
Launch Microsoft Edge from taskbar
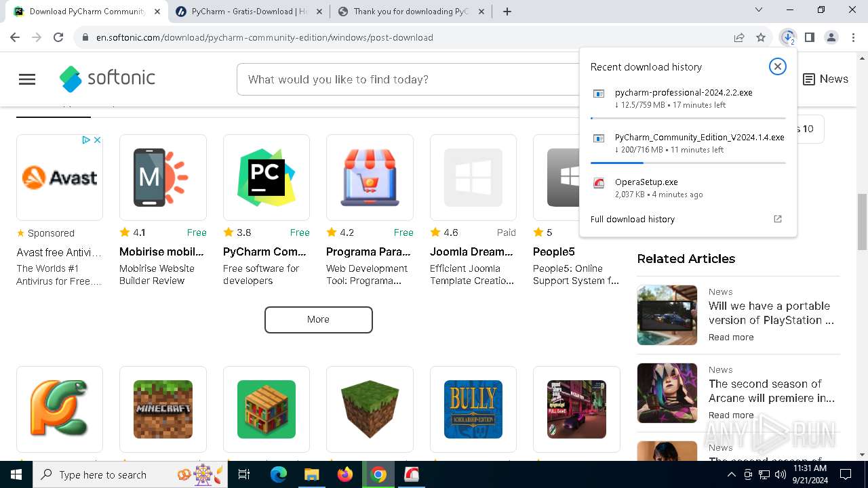[279, 474]
